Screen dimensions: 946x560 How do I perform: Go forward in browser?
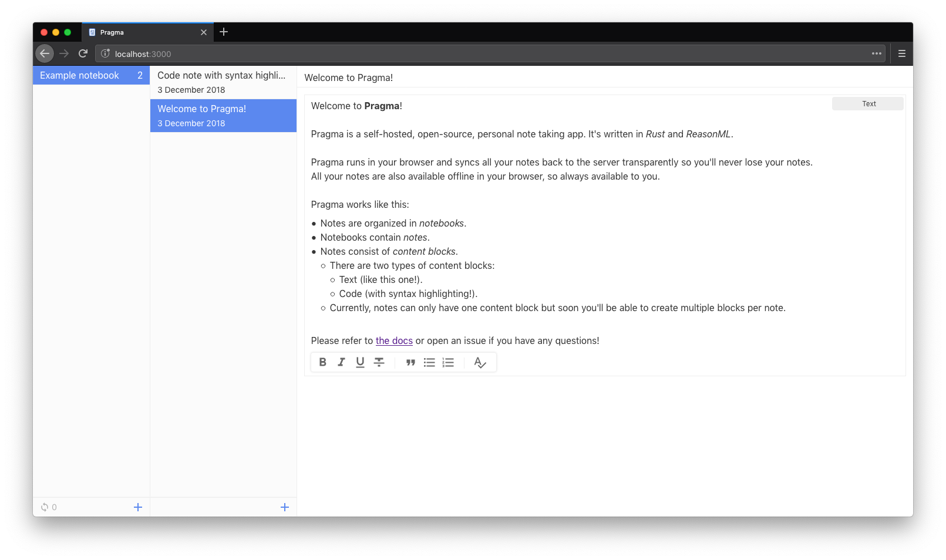(64, 53)
